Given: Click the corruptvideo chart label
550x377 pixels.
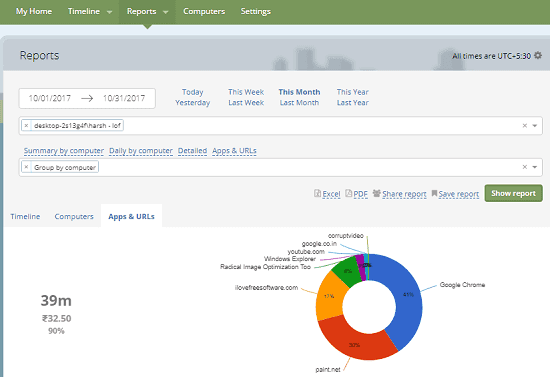Looking at the screenshot, I should [x=346, y=236].
